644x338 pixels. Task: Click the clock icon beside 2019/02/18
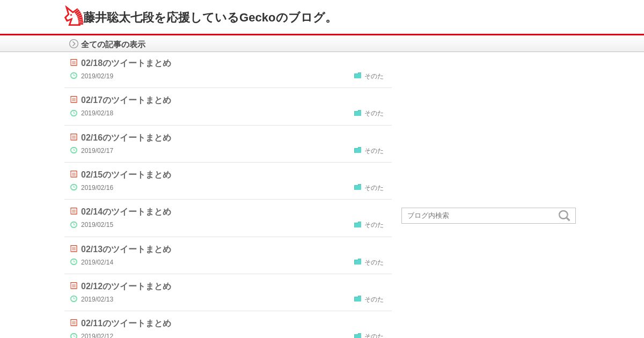click(74, 113)
